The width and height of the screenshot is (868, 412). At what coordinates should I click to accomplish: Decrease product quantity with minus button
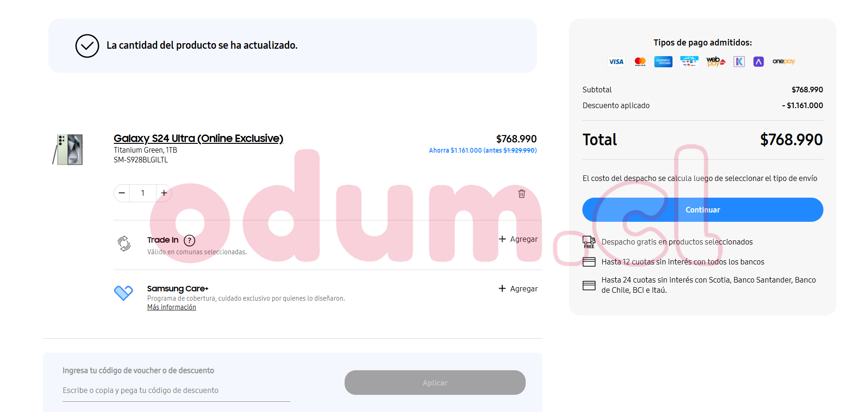pyautogui.click(x=122, y=193)
